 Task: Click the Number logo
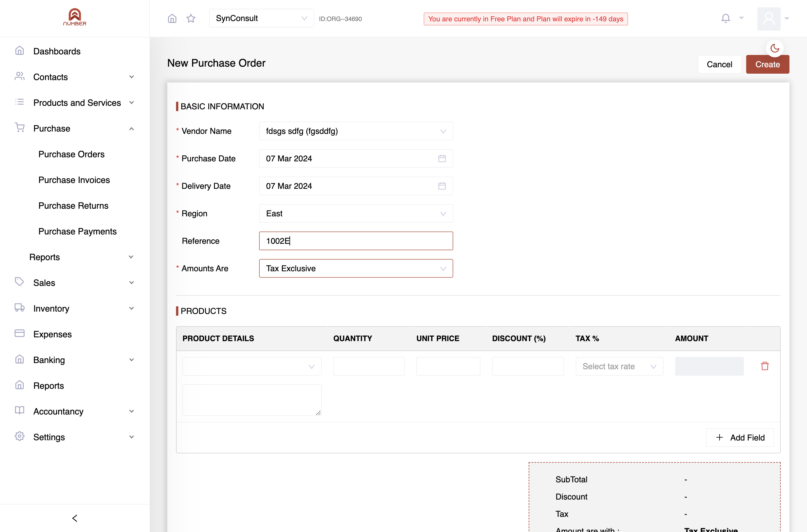[75, 17]
